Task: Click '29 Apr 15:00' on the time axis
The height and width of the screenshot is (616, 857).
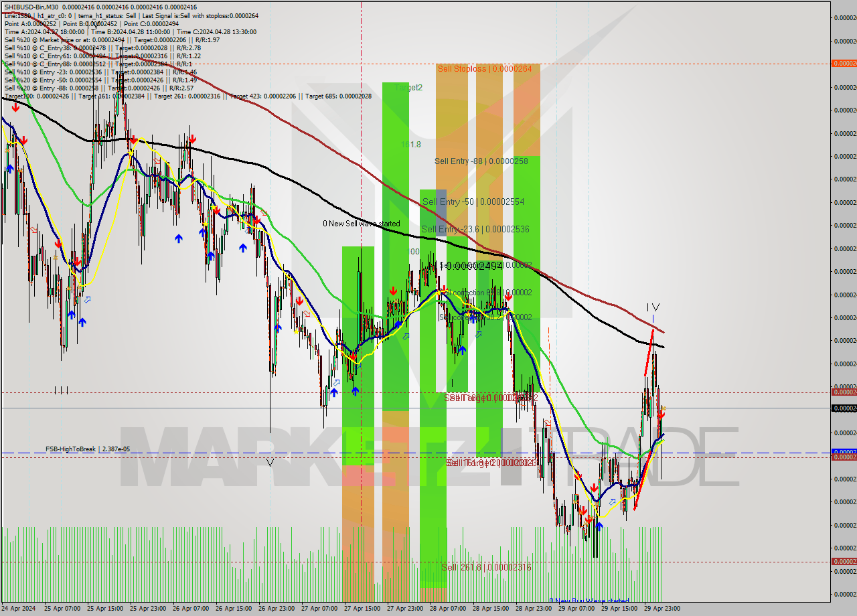Action: pos(619,609)
